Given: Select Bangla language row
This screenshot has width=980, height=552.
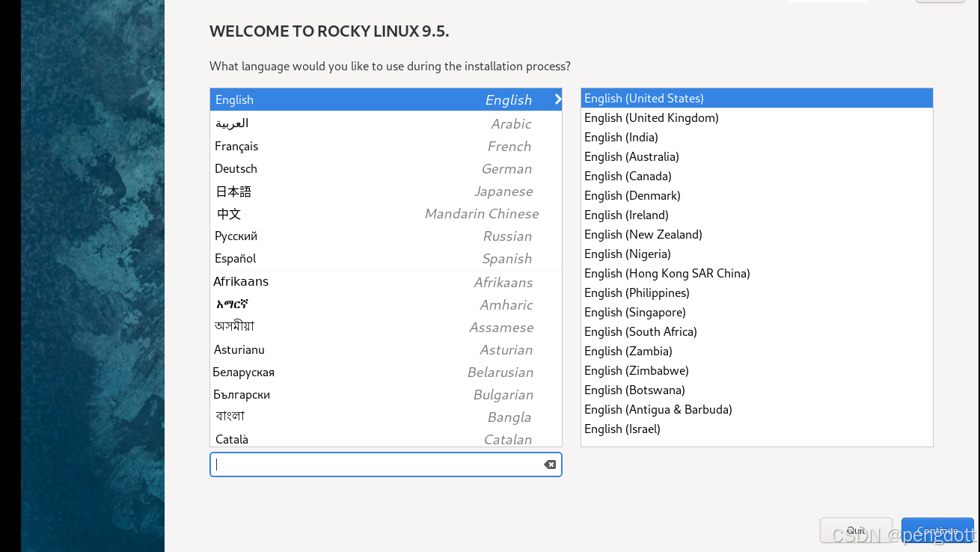Looking at the screenshot, I should tap(386, 417).
